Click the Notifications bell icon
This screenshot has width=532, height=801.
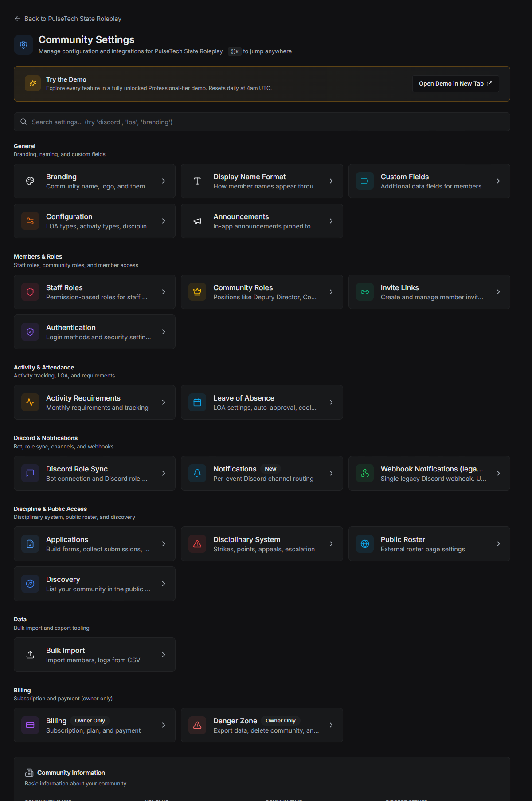coord(197,473)
